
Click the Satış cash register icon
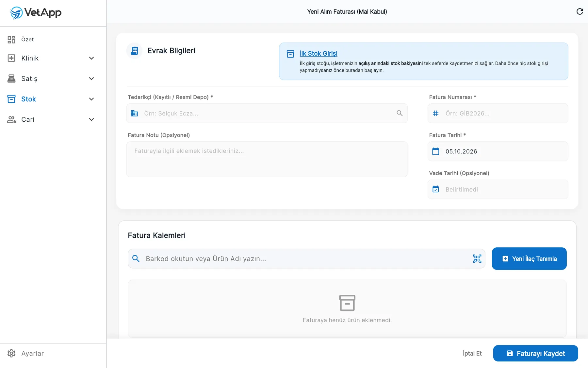point(11,79)
